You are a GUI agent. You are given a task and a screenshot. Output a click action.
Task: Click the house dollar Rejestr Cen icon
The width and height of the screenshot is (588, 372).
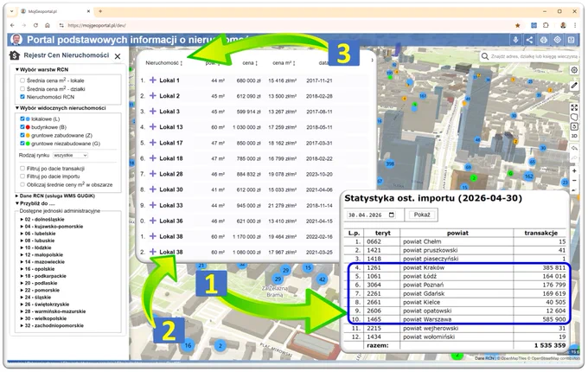pos(15,55)
